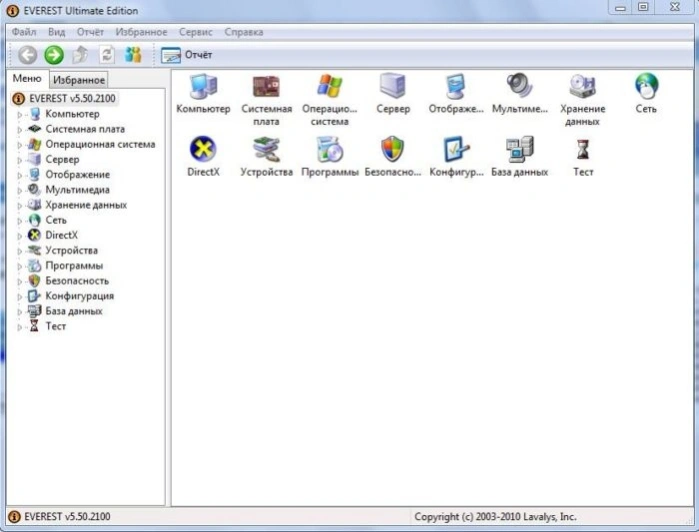Click the EVEREST Ultimate Edition title icon
This screenshot has width=699, height=532.
pos(12,11)
